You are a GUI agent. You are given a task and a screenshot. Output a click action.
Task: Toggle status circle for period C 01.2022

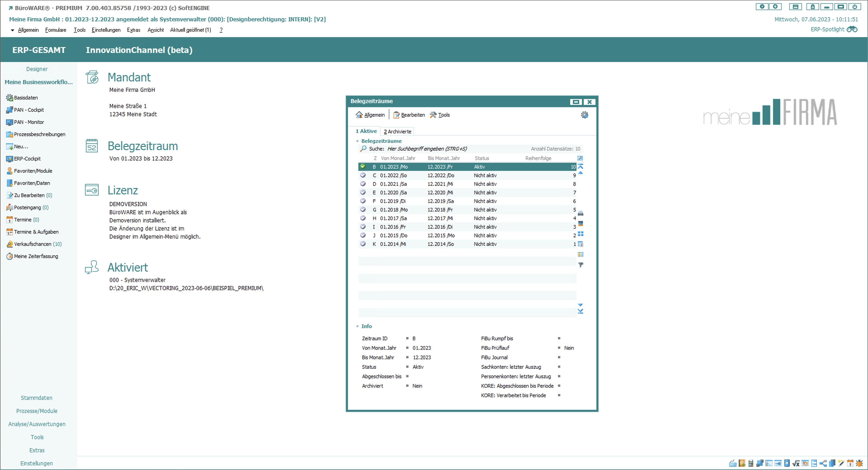[363, 175]
